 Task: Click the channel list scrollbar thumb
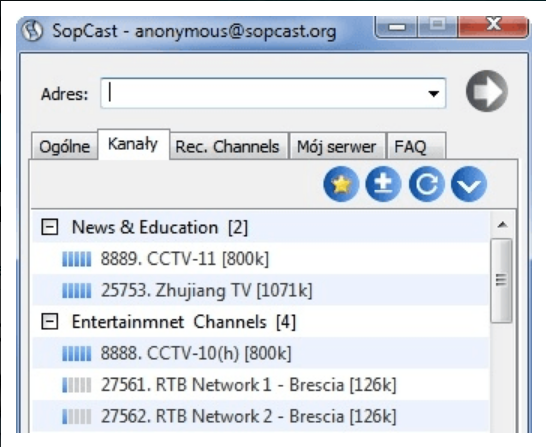(x=501, y=281)
